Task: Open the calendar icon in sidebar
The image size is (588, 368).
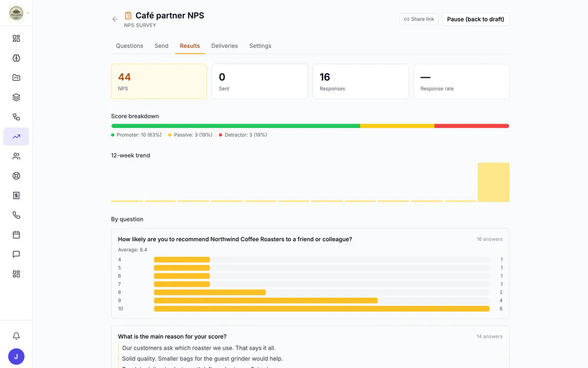Action: point(16,235)
